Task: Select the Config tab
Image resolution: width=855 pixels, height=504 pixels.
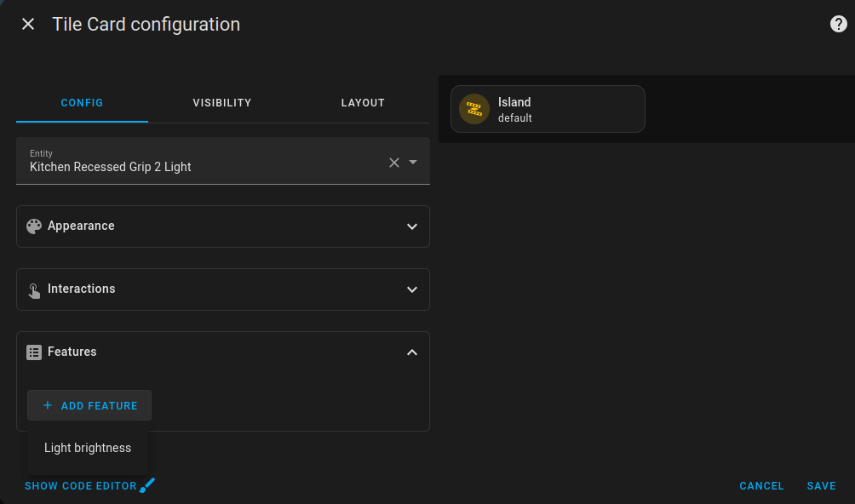Action: click(82, 102)
